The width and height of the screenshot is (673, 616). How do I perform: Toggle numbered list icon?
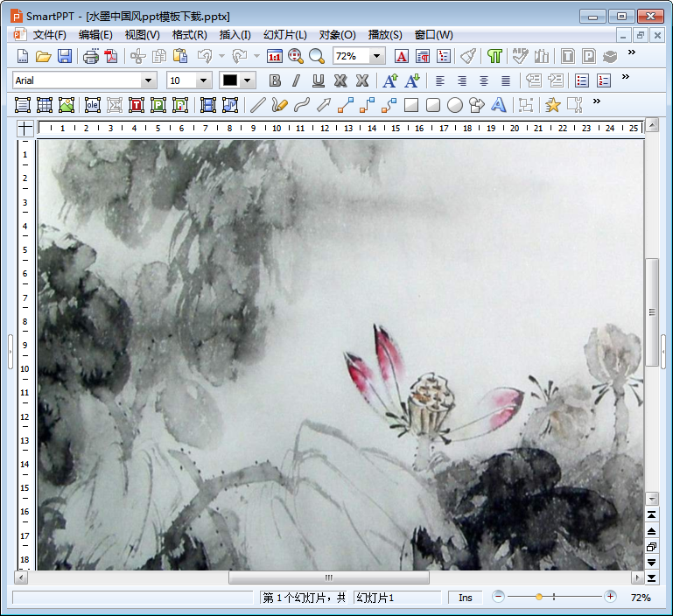(604, 80)
